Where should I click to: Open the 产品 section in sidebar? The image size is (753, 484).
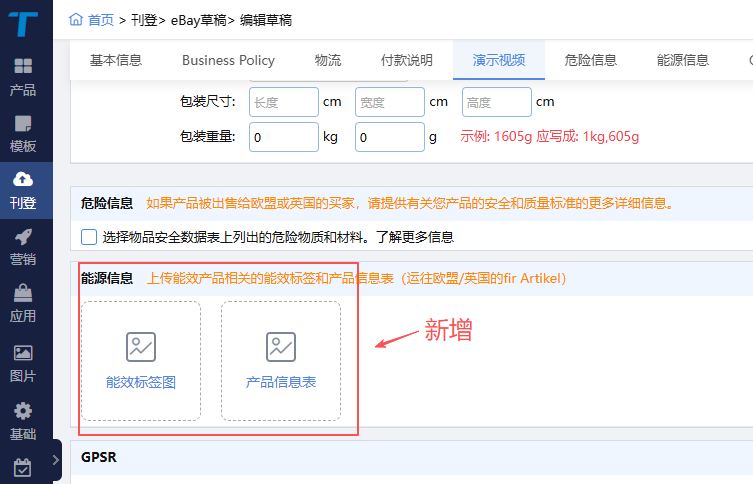(23, 76)
